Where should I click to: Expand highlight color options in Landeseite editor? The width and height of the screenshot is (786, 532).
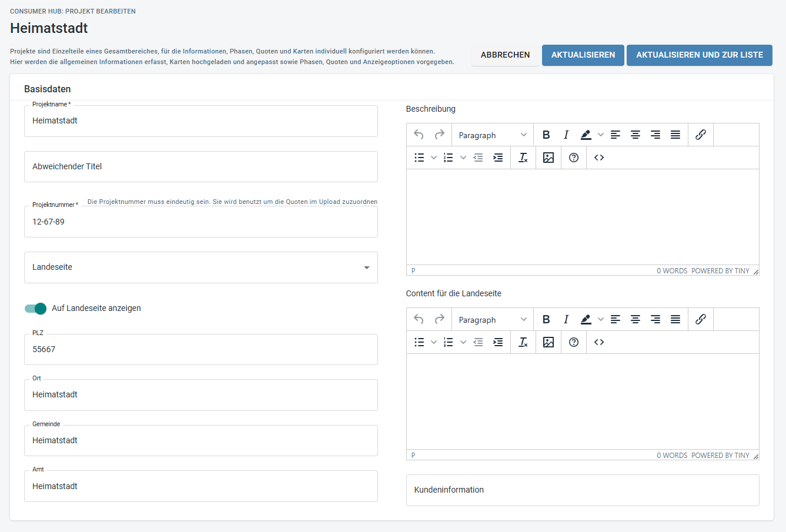pyautogui.click(x=600, y=319)
